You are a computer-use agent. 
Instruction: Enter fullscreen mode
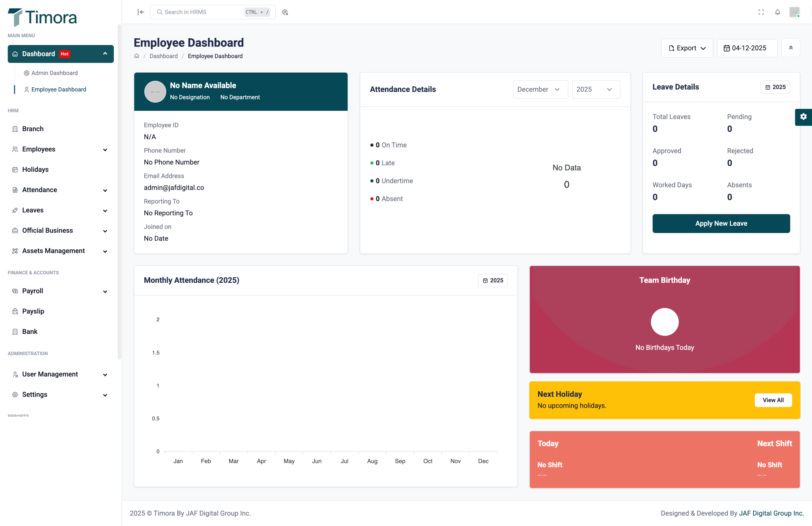point(761,12)
